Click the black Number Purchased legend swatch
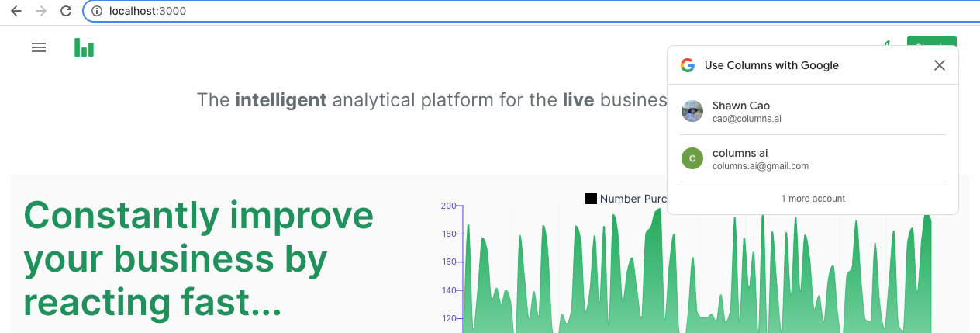The width and height of the screenshot is (980, 333). (591, 199)
